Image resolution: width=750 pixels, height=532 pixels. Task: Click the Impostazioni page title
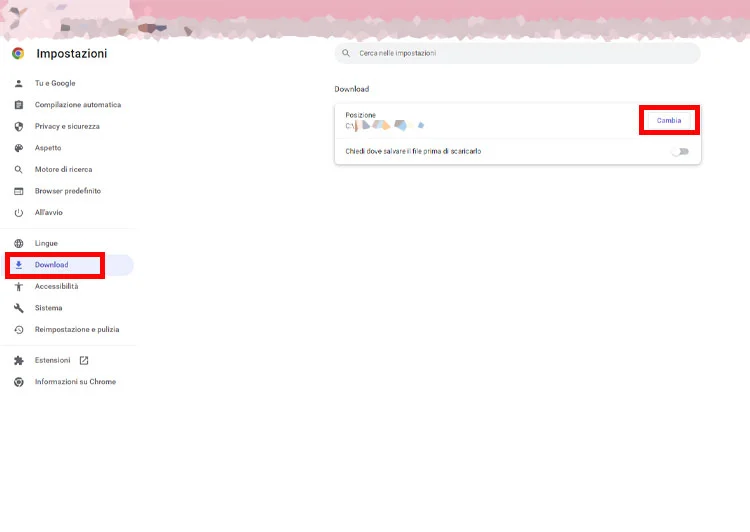pos(72,54)
